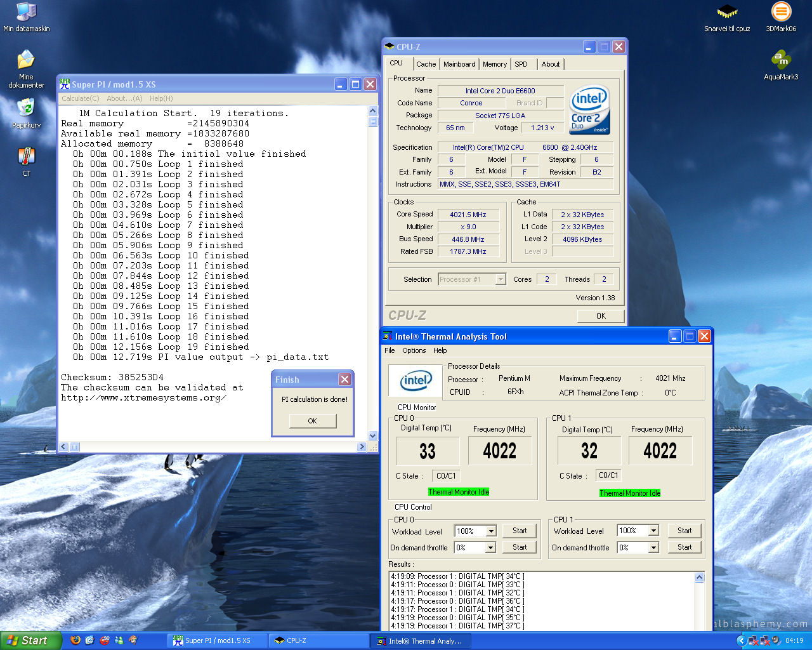This screenshot has height=650, width=812.
Task: Click Results list scroll up arrow
Action: [x=700, y=577]
